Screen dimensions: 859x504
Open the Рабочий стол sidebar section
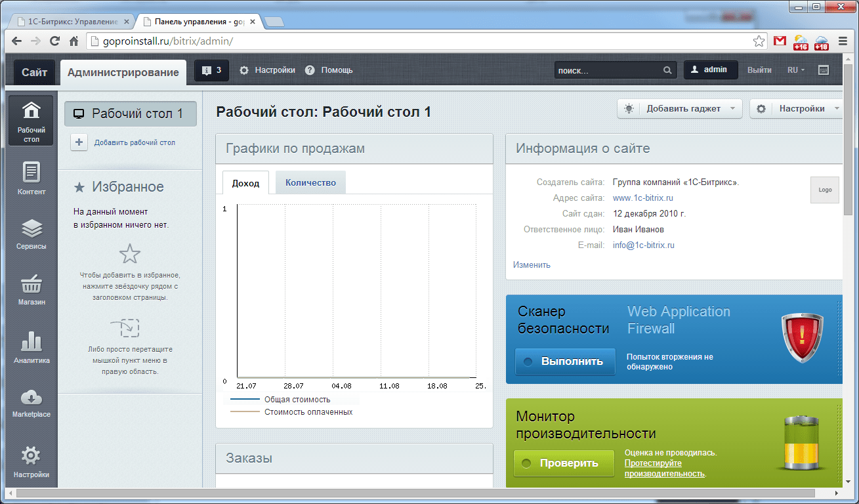click(31, 121)
